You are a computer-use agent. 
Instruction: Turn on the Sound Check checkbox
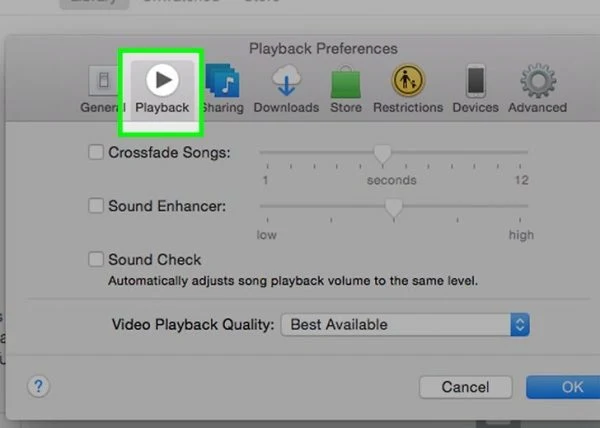click(x=96, y=259)
